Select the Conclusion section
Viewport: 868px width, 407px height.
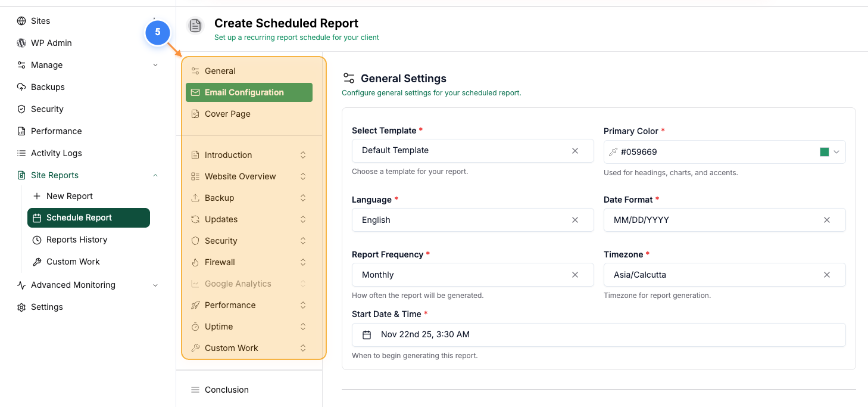click(x=226, y=390)
